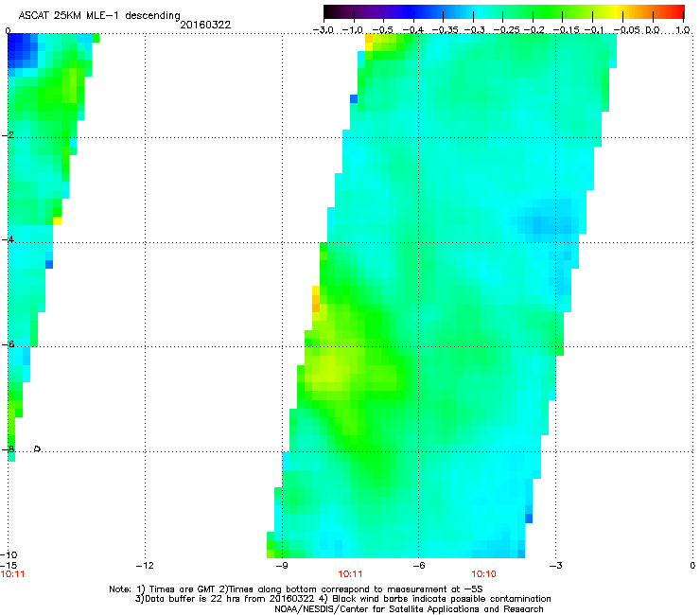Image resolution: width=700 pixels, height=615 pixels.
Task: Click the -0.25 color scale label
Action: [506, 30]
